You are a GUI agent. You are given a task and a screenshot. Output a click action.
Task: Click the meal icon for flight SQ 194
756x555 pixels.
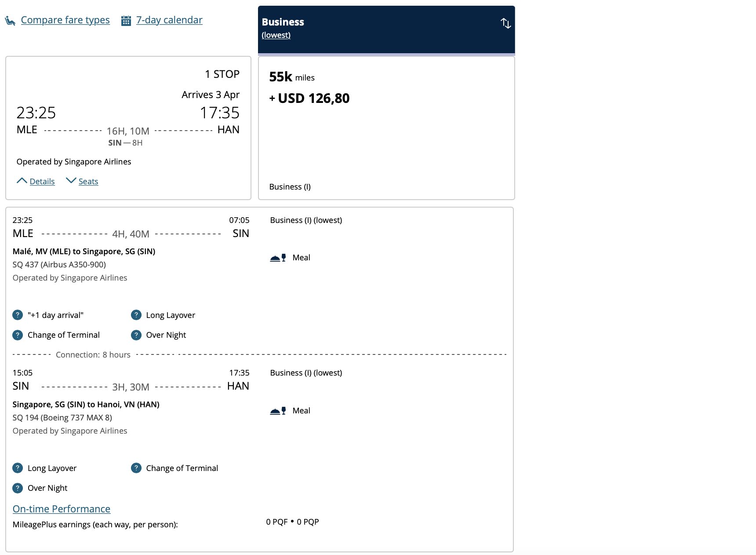click(x=278, y=411)
